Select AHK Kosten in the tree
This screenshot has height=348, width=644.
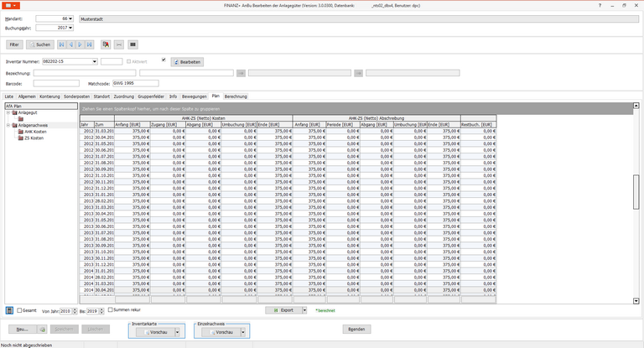33,132
